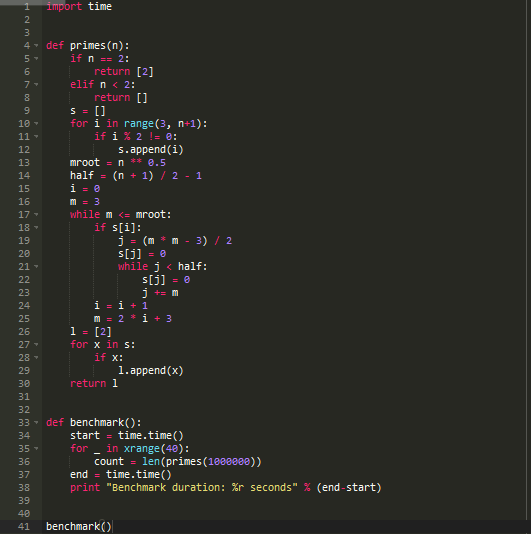Place cursor after benchmark() on last line

[x=112, y=527]
